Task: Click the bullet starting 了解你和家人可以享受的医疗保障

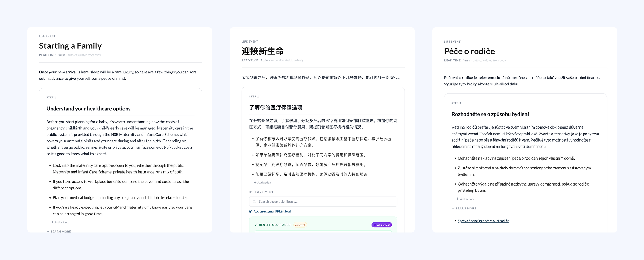Action: 323,142
